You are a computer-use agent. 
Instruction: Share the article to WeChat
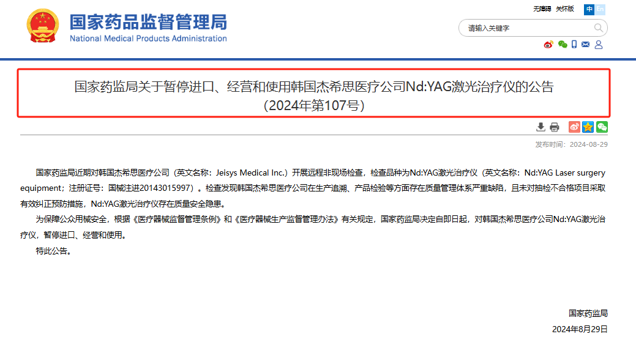click(602, 127)
